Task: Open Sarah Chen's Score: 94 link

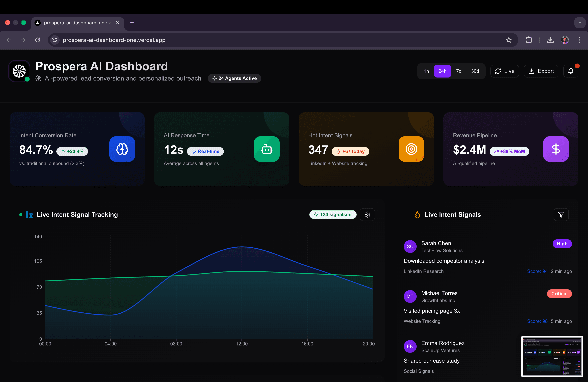Action: coord(537,271)
